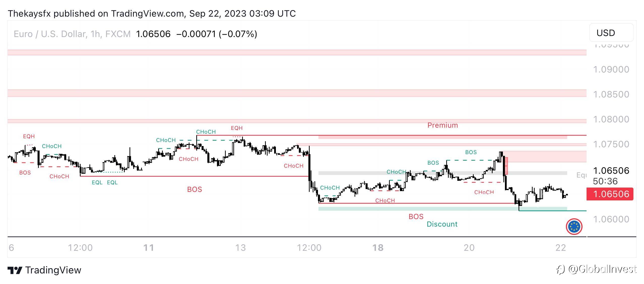Click the 18 date on the time axis
Image resolution: width=644 pixels, height=284 pixels.
click(x=378, y=248)
